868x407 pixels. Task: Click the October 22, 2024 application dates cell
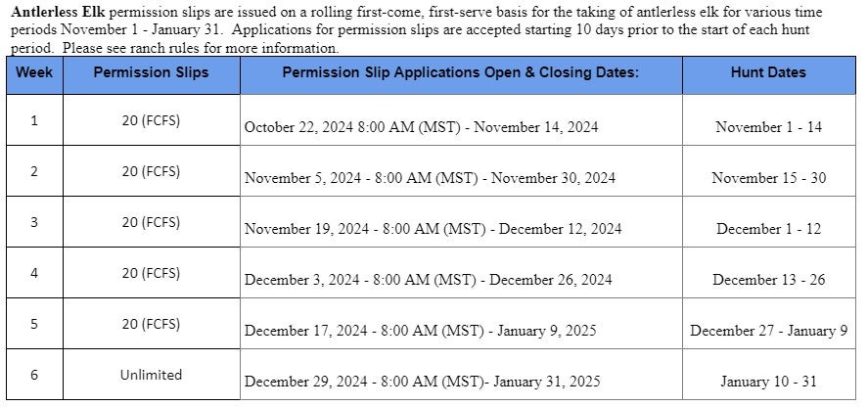(x=421, y=127)
